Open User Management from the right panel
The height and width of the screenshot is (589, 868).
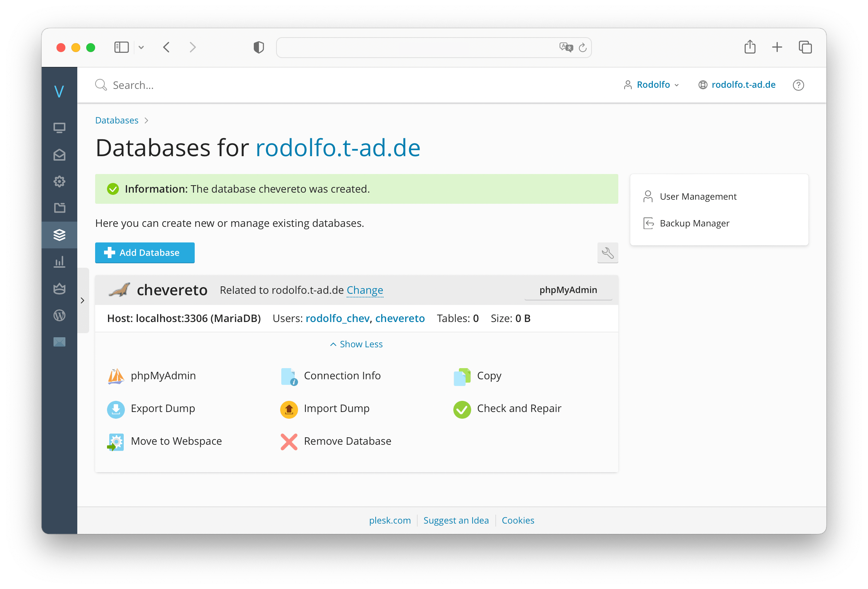[x=698, y=196]
